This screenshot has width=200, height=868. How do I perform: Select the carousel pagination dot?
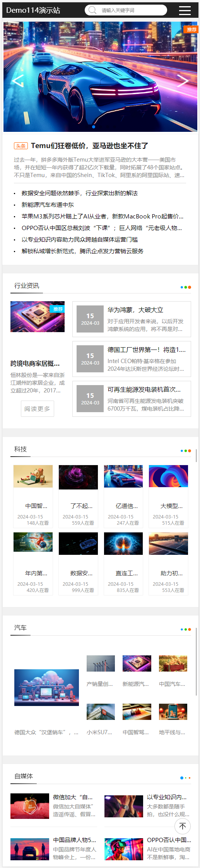click(x=94, y=127)
